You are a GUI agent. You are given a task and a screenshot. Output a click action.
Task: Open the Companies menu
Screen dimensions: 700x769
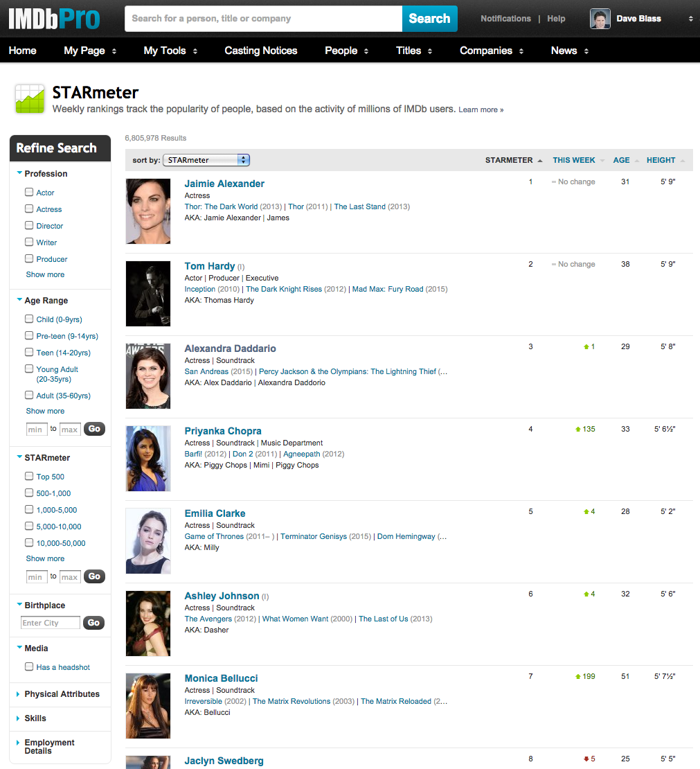(x=492, y=51)
